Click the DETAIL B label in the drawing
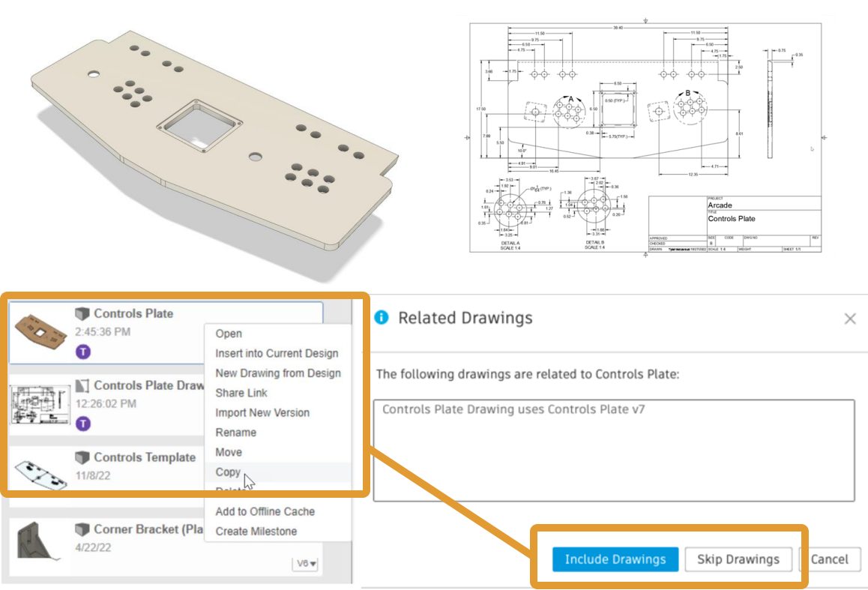Viewport: 868px width, 590px height. click(594, 242)
